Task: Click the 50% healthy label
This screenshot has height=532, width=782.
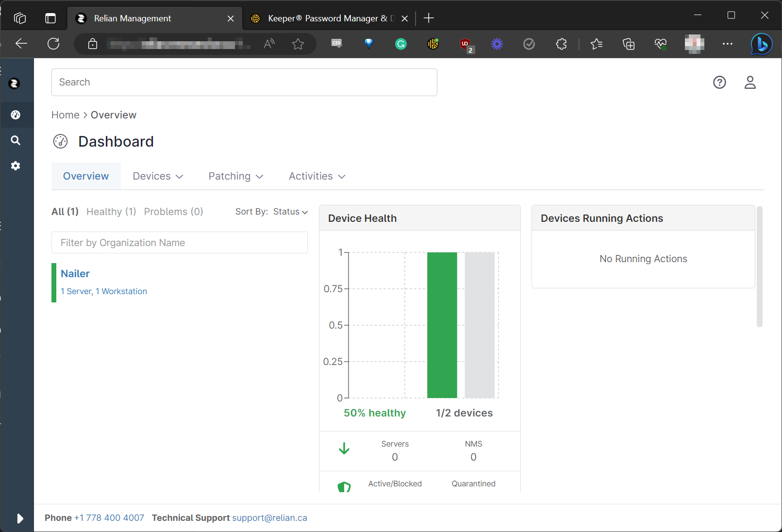Action: coord(375,413)
